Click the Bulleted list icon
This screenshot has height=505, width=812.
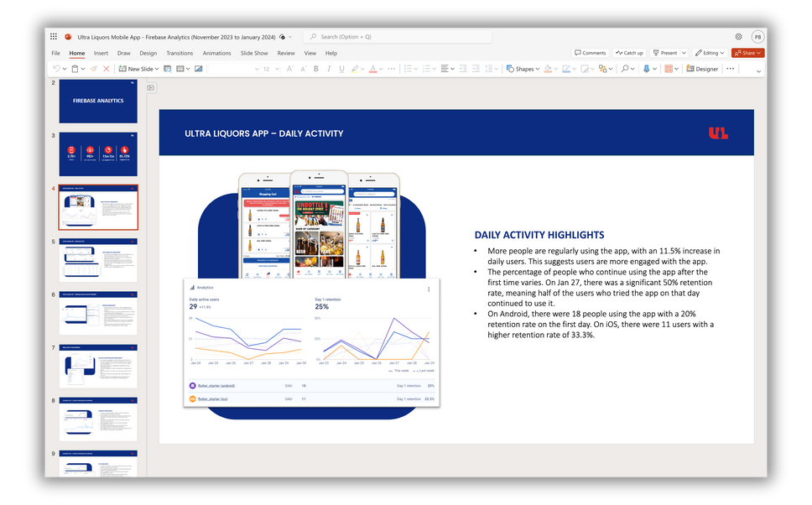(x=408, y=69)
